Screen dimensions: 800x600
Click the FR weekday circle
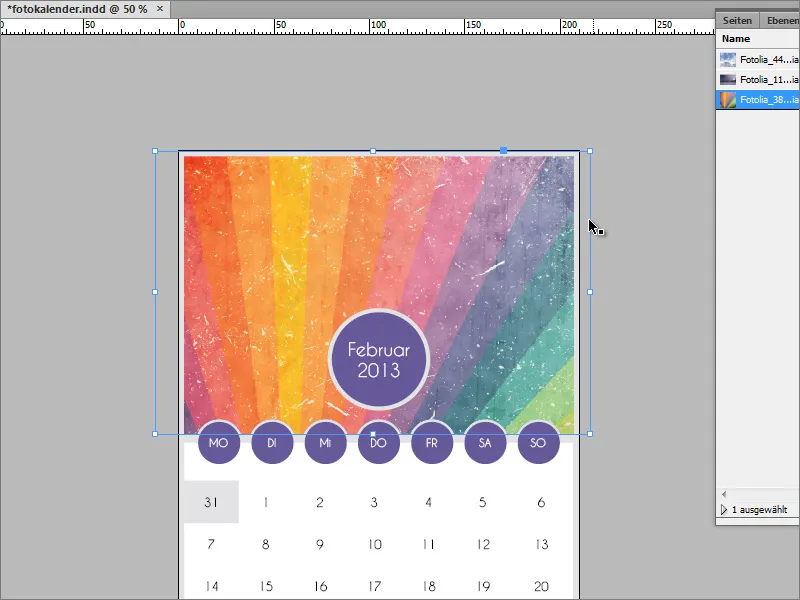pos(432,442)
